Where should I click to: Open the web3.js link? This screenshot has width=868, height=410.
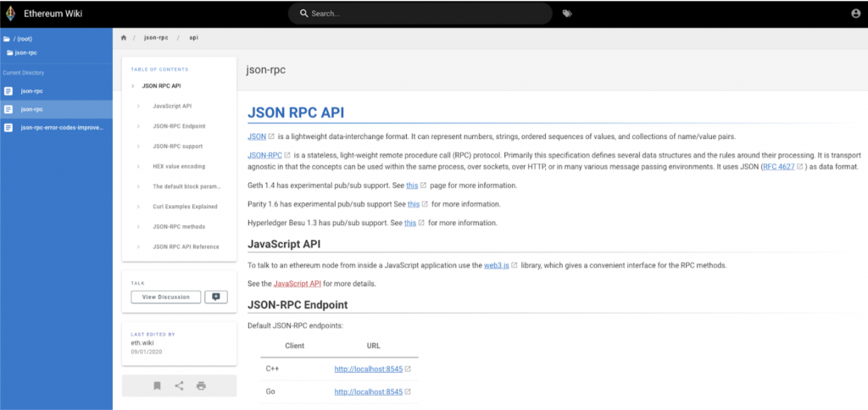(x=497, y=266)
